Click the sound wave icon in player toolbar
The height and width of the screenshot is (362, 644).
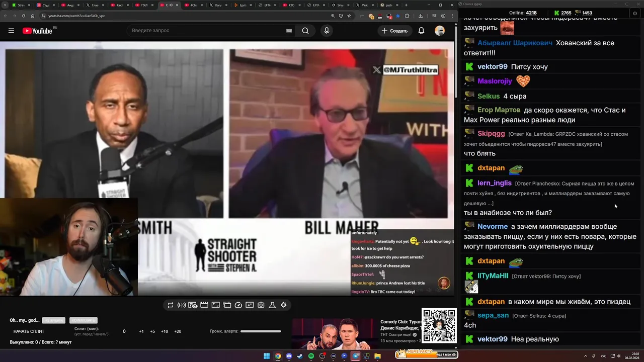coord(182,305)
